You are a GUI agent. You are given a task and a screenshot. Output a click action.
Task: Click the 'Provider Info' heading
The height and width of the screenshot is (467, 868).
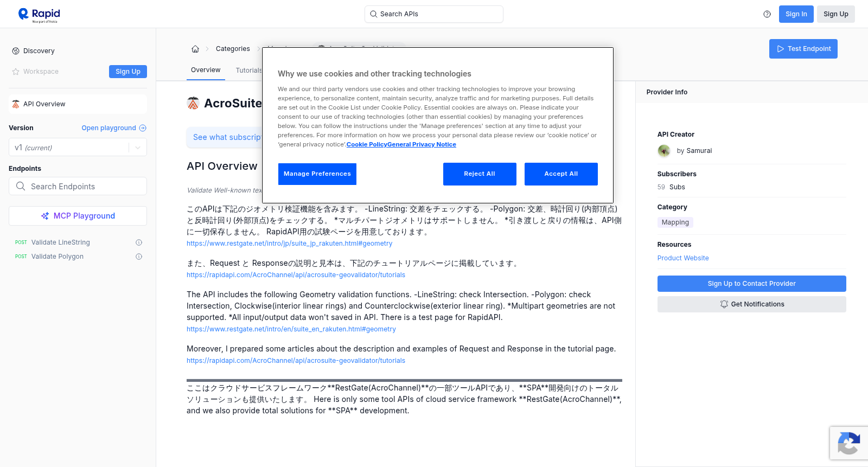click(x=667, y=92)
